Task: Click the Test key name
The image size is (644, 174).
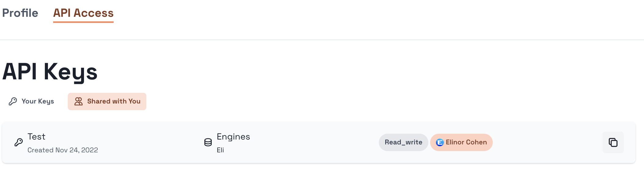Action: click(36, 137)
